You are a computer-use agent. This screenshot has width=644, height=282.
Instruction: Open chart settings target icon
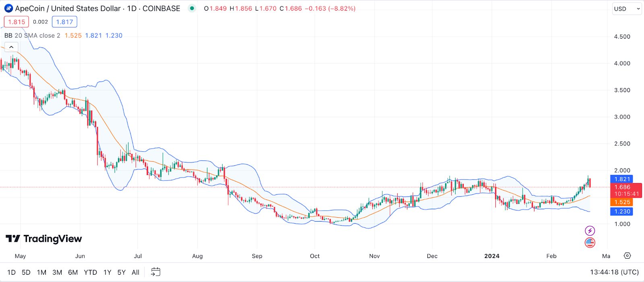(627, 256)
